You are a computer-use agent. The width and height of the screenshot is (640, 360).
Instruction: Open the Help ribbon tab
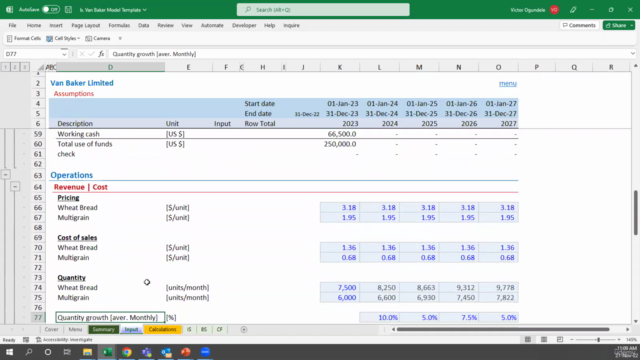[269, 25]
